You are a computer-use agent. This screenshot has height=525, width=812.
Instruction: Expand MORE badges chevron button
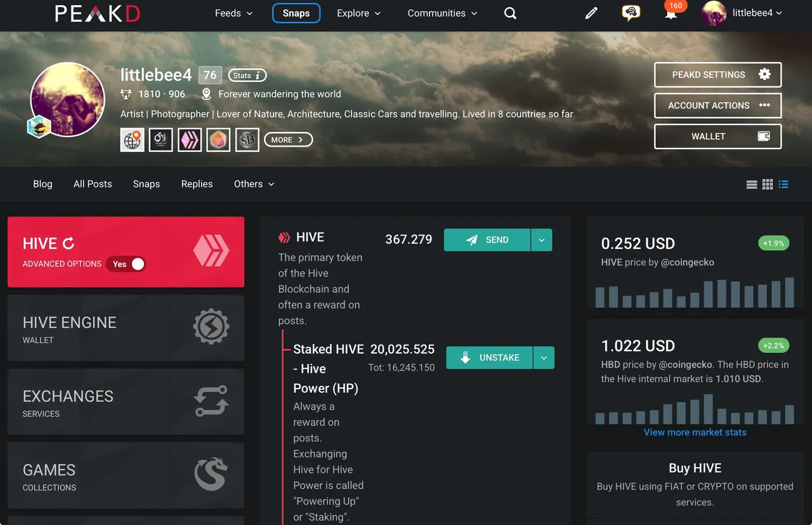point(288,140)
